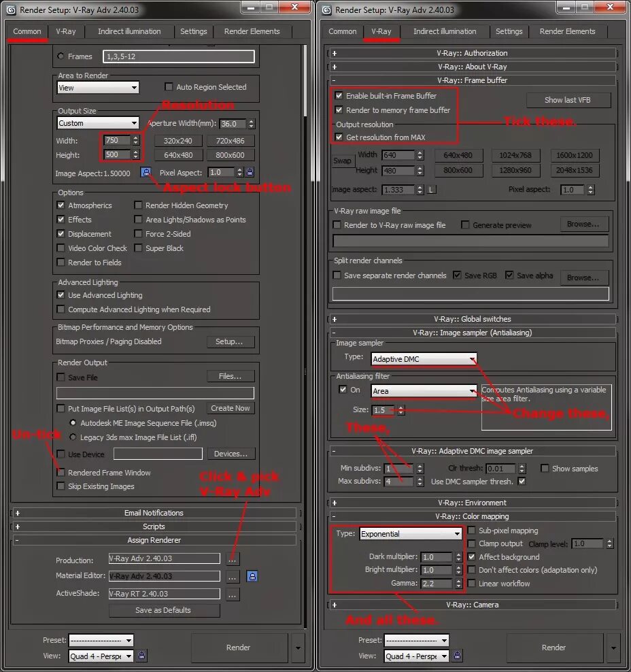This screenshot has height=672, width=631.
Task: Click the Max subdivs spinner
Action: point(420,482)
